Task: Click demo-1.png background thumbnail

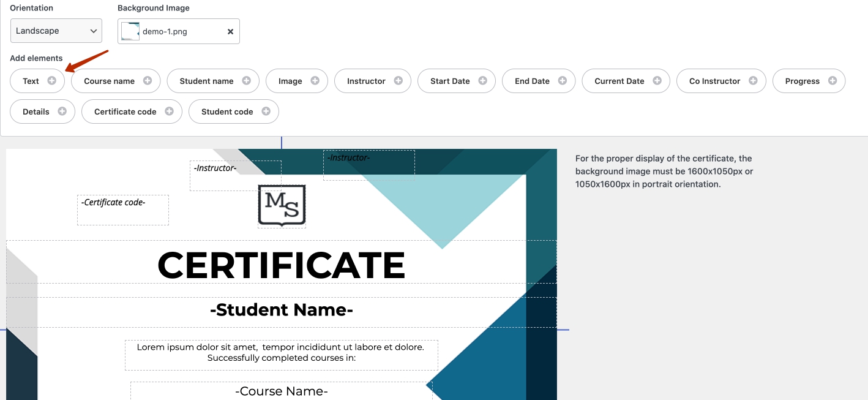Action: click(130, 31)
